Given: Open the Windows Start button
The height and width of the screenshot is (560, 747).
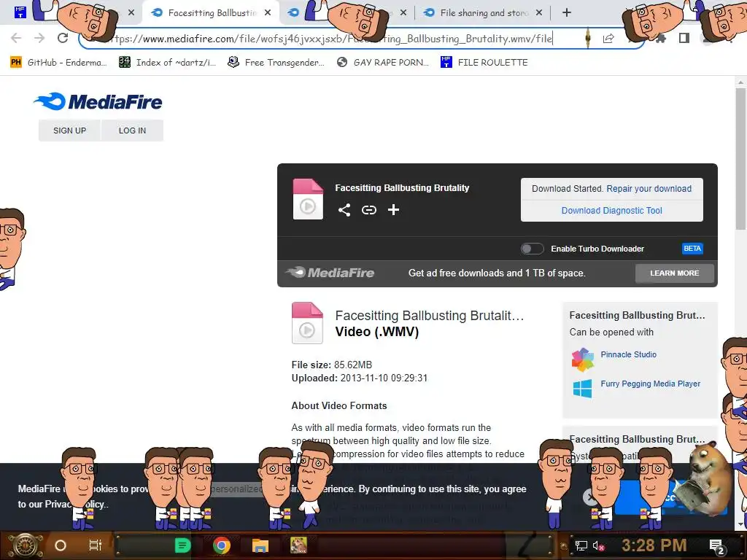Looking at the screenshot, I should pos(25,545).
